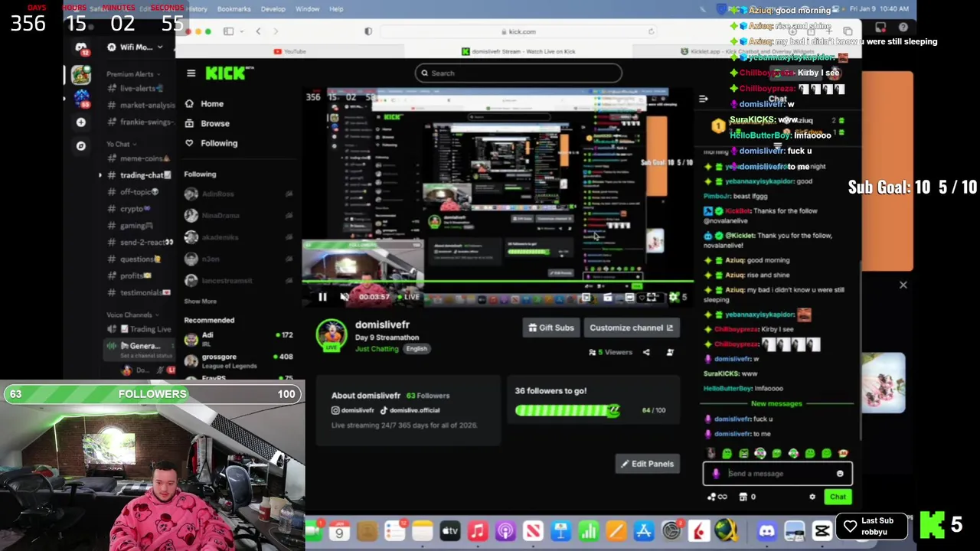Click the followers goal progress bar
Screen dimensions: 980x551
pos(567,410)
